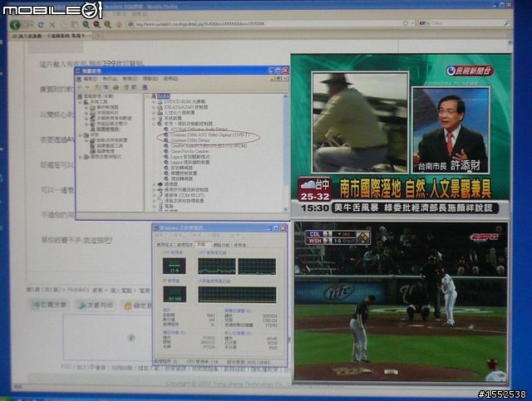Click the device list scrollbar down arrow
The height and width of the screenshot is (401, 532).
point(285,209)
